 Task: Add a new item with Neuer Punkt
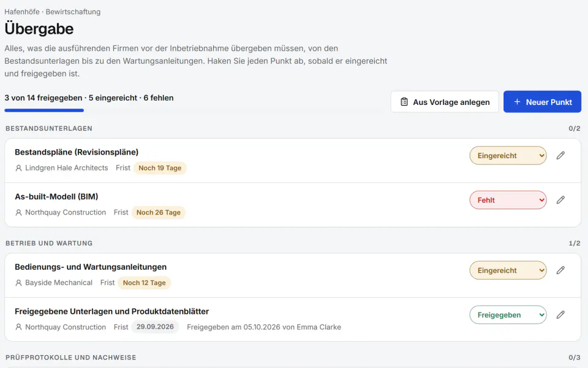(x=542, y=102)
